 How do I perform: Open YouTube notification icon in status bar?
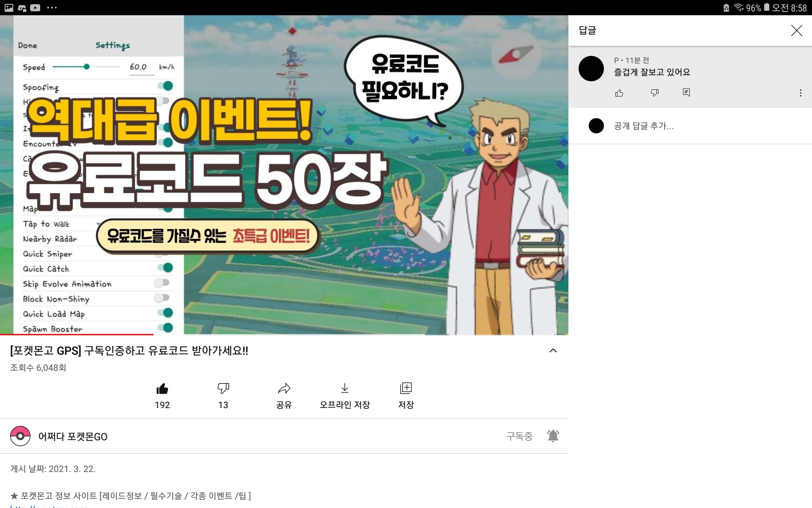click(x=36, y=8)
